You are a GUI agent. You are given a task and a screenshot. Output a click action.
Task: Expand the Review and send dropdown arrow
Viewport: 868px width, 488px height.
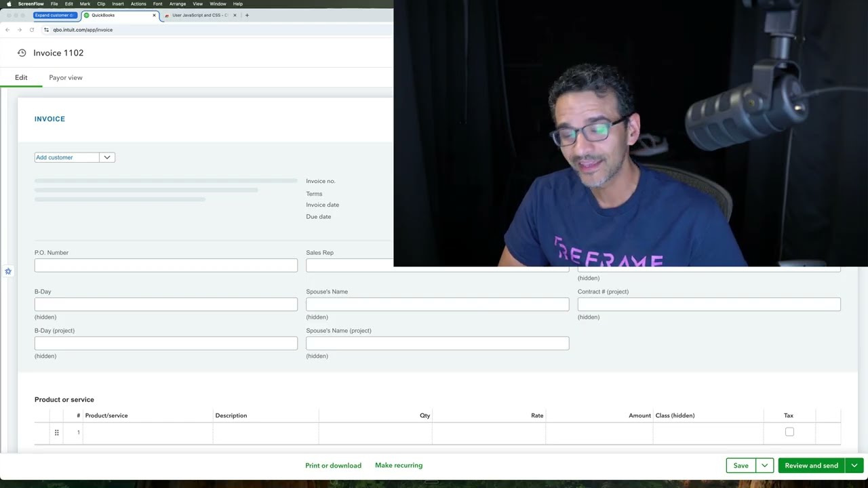pyautogui.click(x=854, y=466)
